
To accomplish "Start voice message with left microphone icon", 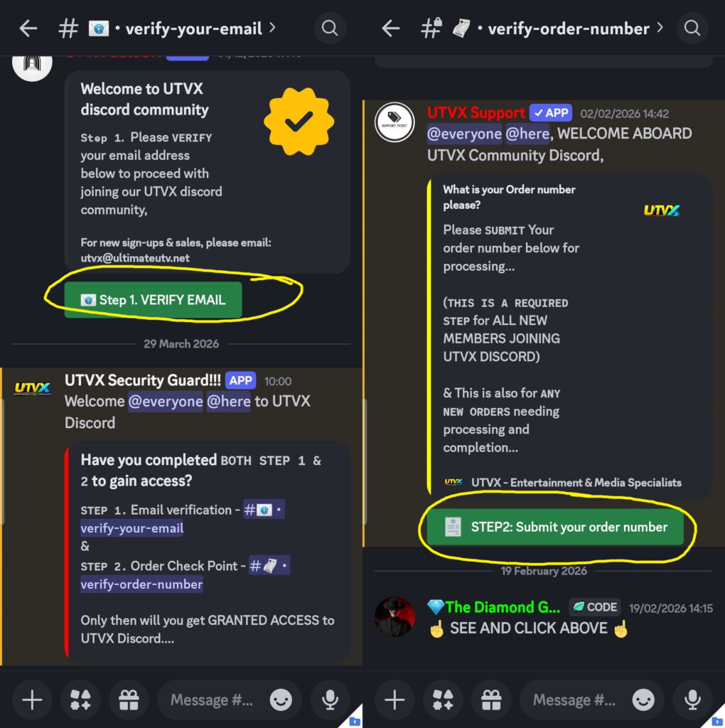I will click(x=330, y=700).
